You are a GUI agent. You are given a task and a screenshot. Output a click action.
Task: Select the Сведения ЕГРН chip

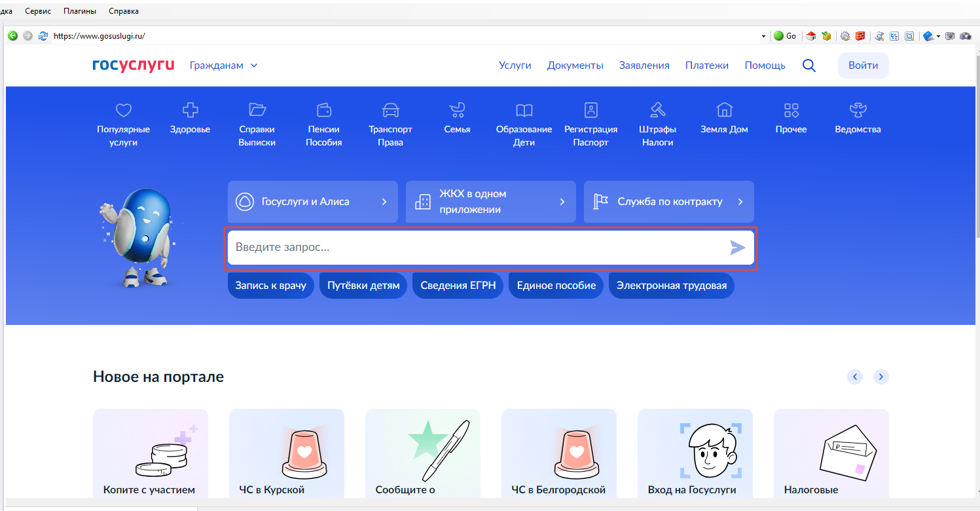coord(458,286)
